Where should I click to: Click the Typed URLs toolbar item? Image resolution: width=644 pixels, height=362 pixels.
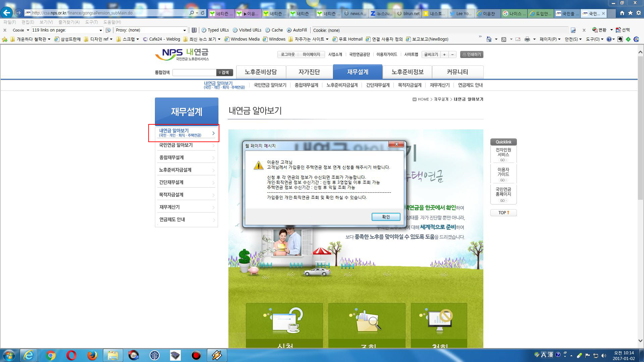(215, 30)
